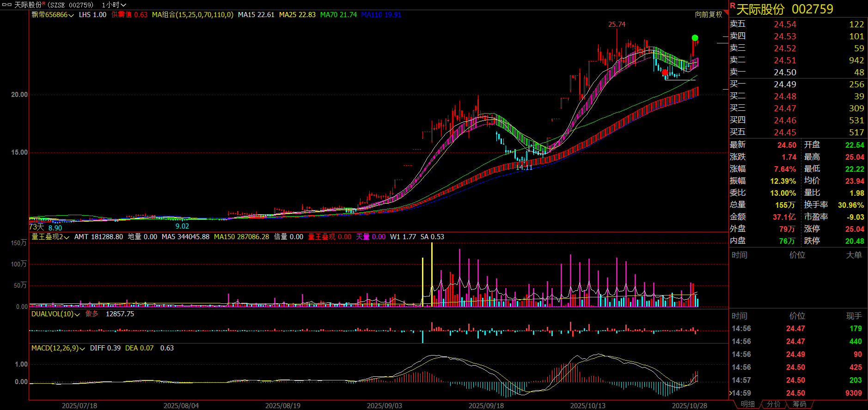This screenshot has height=410, width=868.
Task: Open the 筹码 tab
Action: (799, 404)
